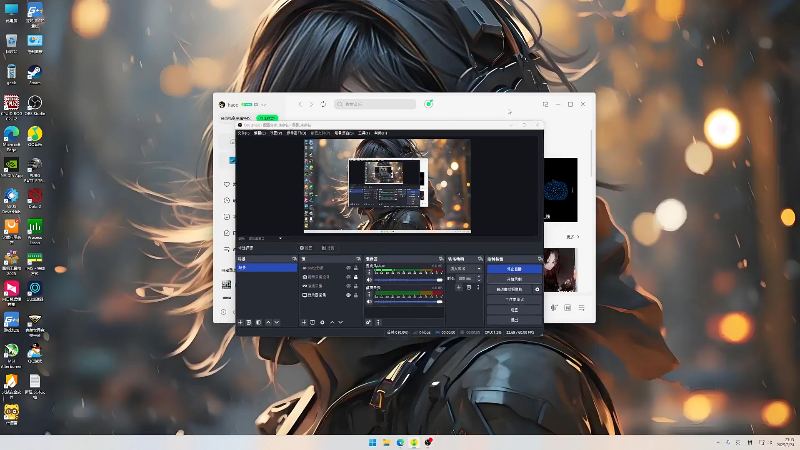The height and width of the screenshot is (450, 800).
Task: Switch QQ Music to mini mode
Action: pos(545,104)
